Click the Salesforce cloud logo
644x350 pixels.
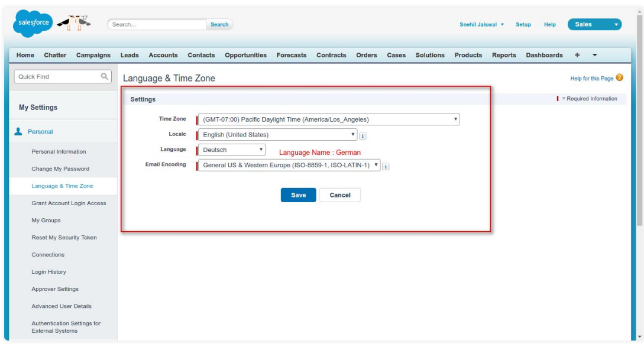[33, 24]
